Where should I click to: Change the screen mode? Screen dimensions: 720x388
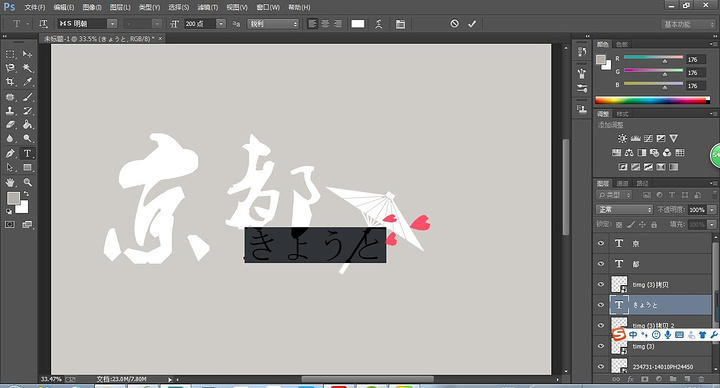coord(28,225)
